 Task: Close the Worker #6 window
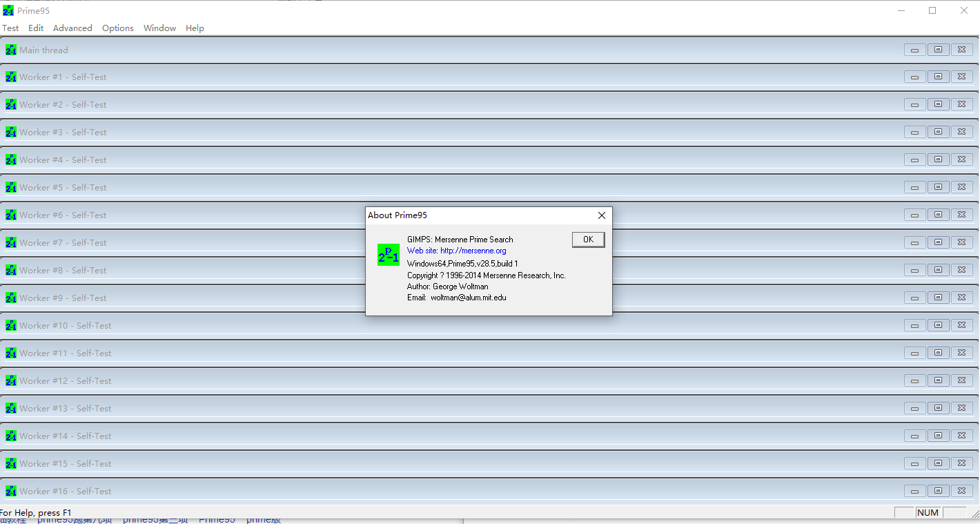961,215
